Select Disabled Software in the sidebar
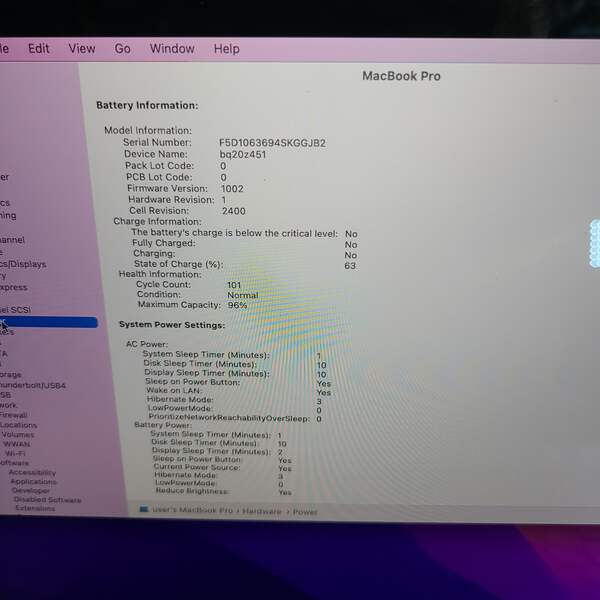600x600 pixels. click(47, 499)
